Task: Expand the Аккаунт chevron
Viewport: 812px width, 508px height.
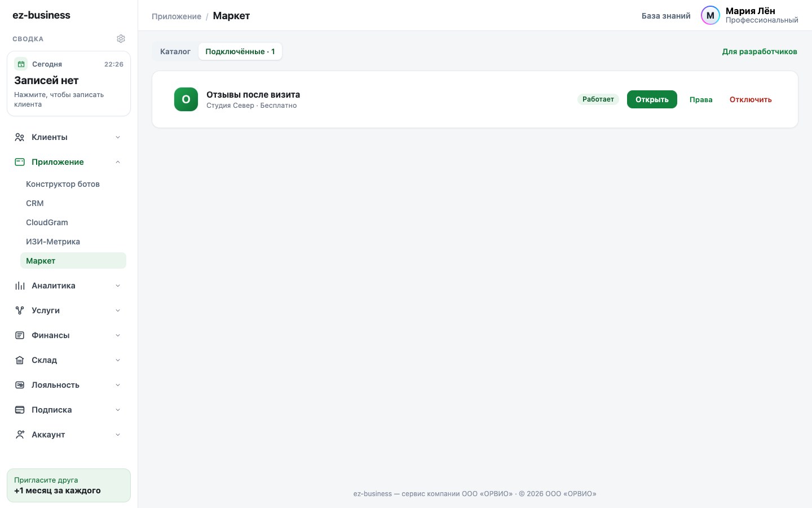Action: (x=118, y=435)
